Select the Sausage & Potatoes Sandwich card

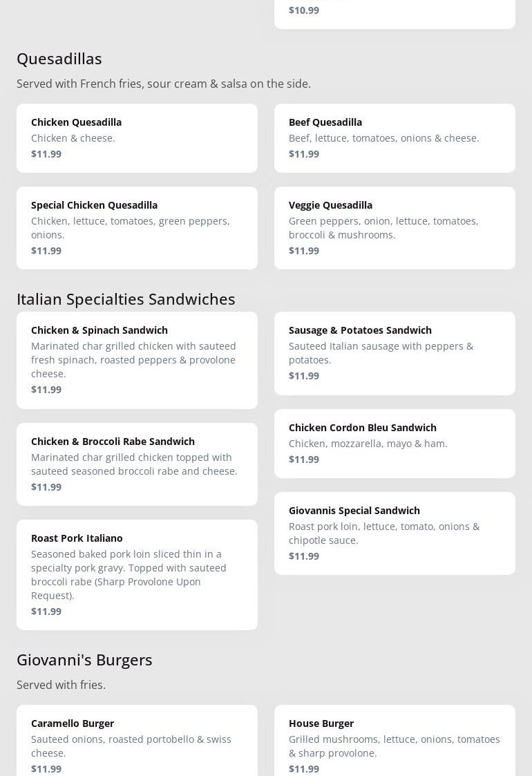[x=395, y=352]
